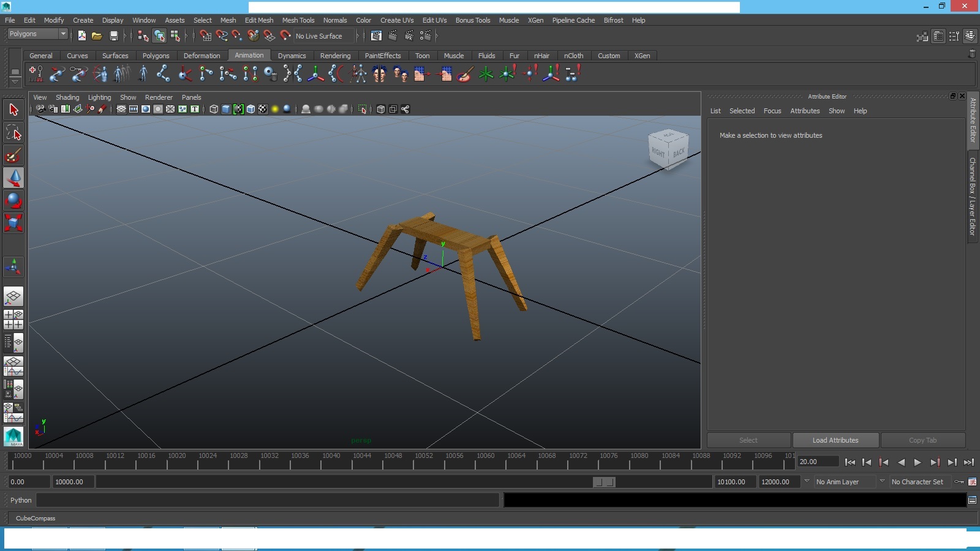Switch to four view layout
980x551 pixels.
click(x=13, y=320)
